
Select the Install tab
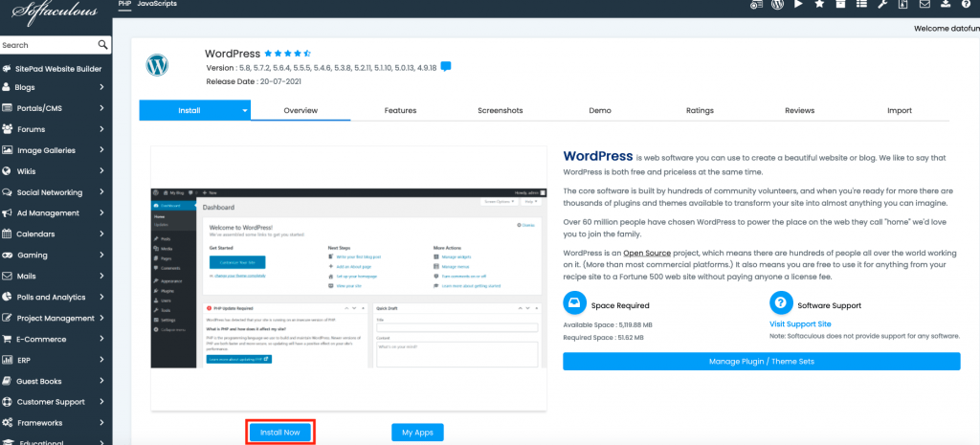(x=189, y=111)
